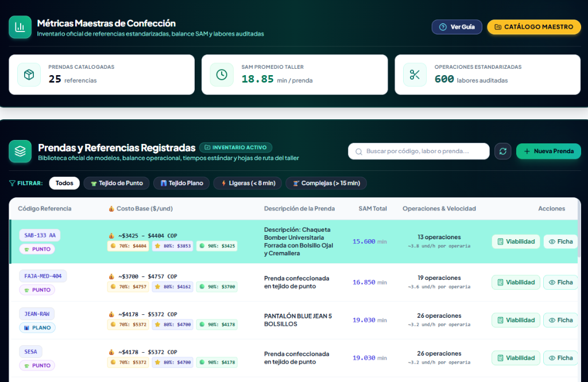Click the layers icon beside Prendas y Referencias
588x382 pixels.
(20, 151)
